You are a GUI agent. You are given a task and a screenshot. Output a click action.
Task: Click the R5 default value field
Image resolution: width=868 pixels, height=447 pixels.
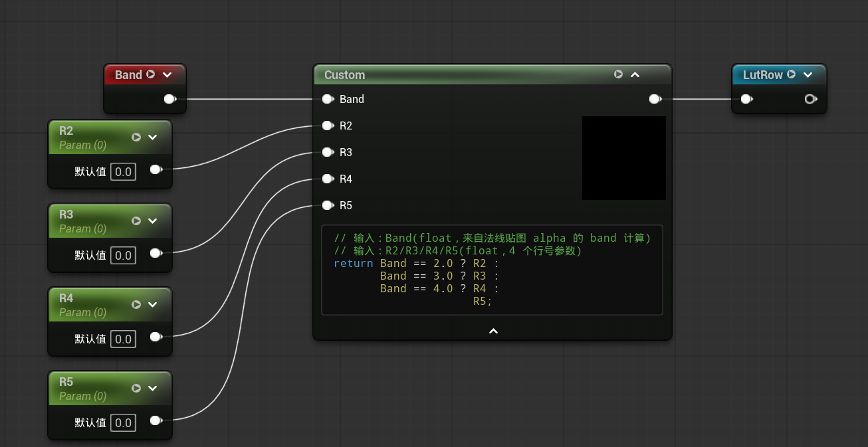[123, 422]
